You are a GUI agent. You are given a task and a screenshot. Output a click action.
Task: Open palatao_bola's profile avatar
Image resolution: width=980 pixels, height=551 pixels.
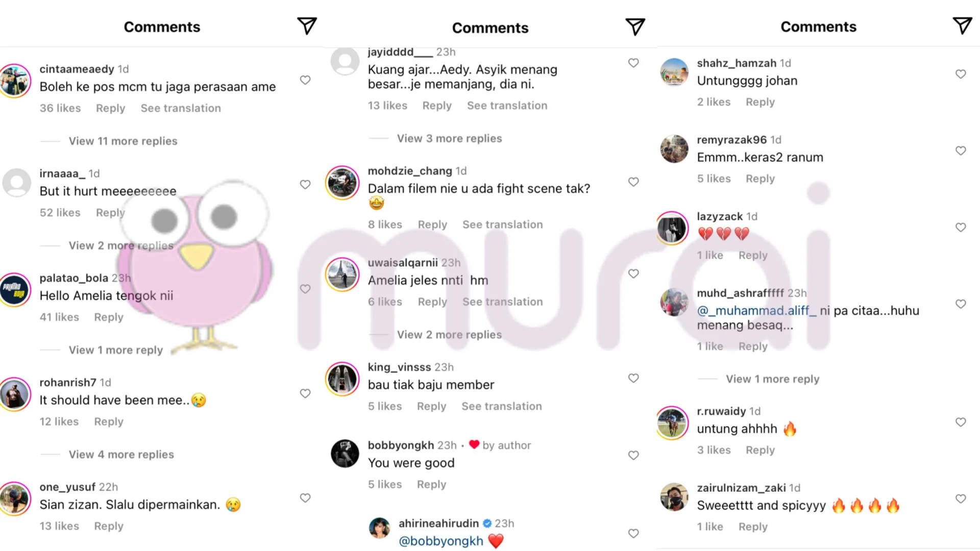tap(14, 289)
